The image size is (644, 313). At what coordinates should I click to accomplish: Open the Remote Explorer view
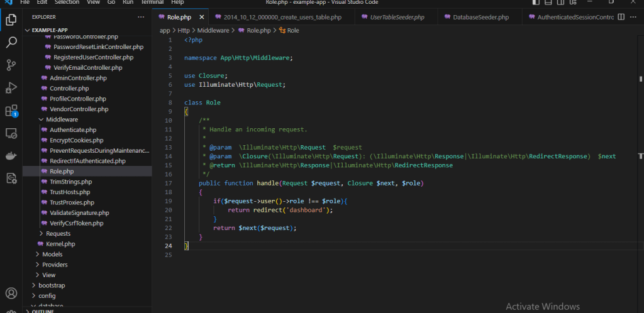click(x=11, y=133)
